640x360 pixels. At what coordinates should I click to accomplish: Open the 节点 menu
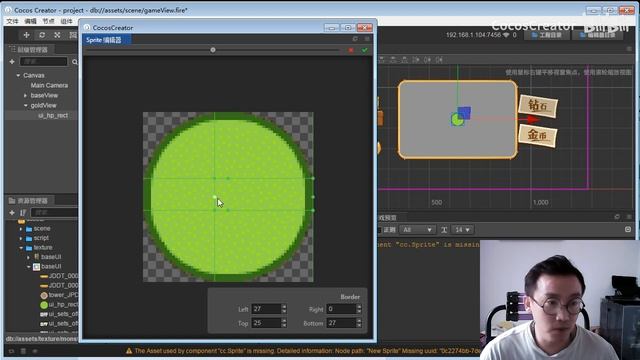point(49,21)
